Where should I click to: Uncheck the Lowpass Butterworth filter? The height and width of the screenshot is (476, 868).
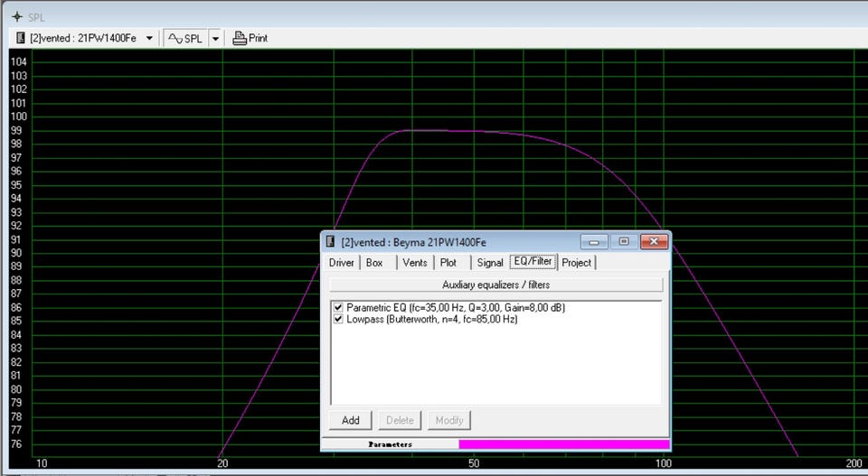tap(338, 320)
